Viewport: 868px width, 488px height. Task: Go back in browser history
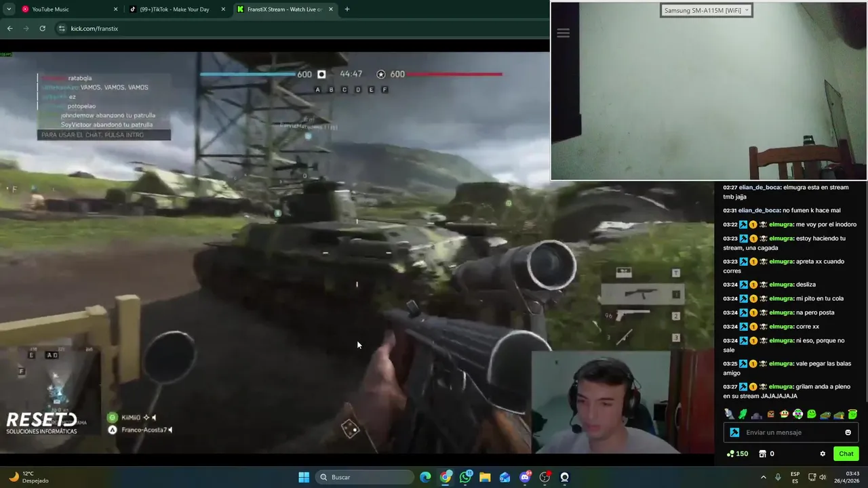(x=9, y=28)
